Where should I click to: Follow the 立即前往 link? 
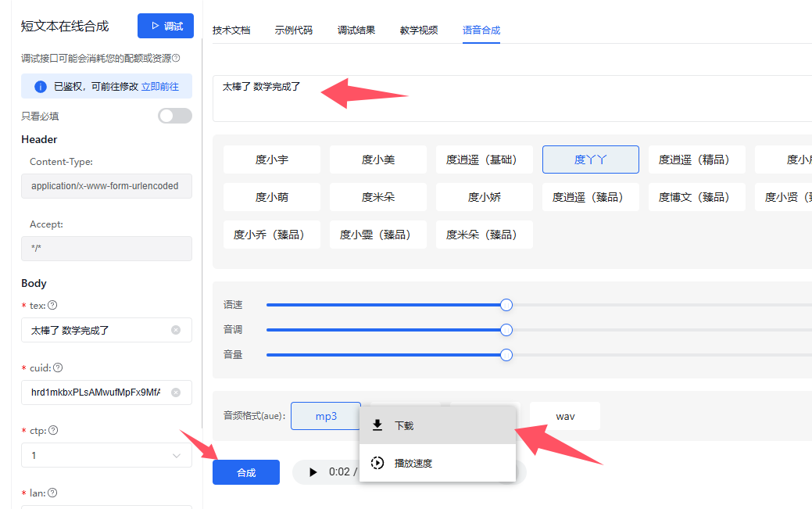(x=160, y=87)
